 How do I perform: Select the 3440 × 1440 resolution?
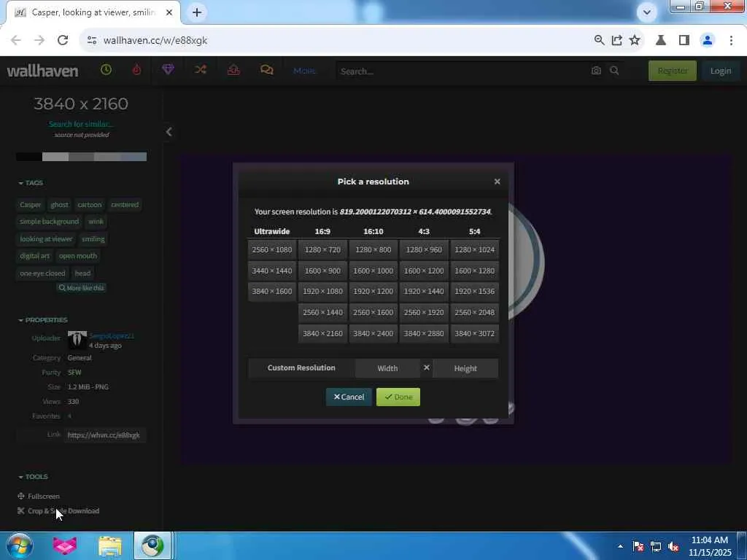[x=272, y=271]
